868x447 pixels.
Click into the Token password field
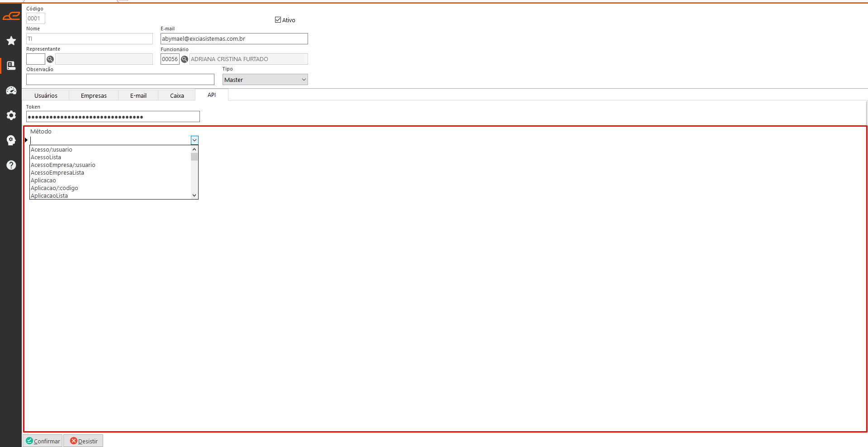[113, 117]
